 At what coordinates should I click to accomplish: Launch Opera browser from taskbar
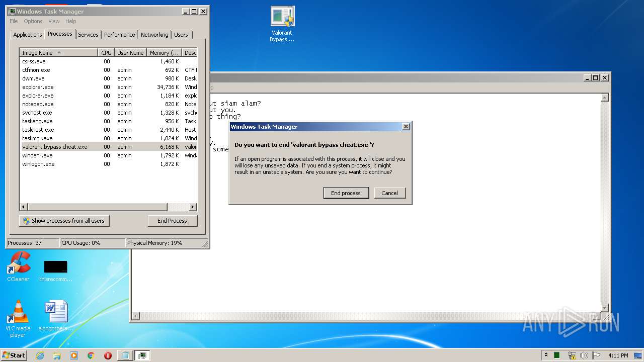coord(108,355)
